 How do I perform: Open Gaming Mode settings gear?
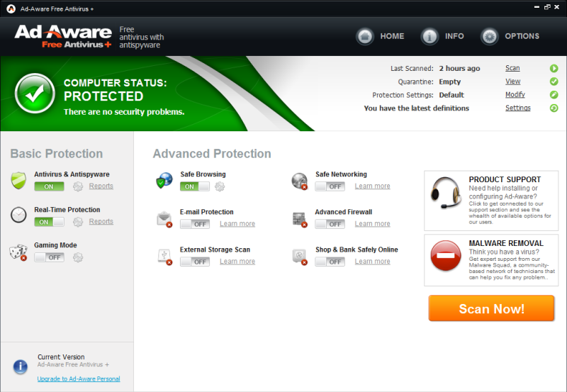click(x=78, y=257)
